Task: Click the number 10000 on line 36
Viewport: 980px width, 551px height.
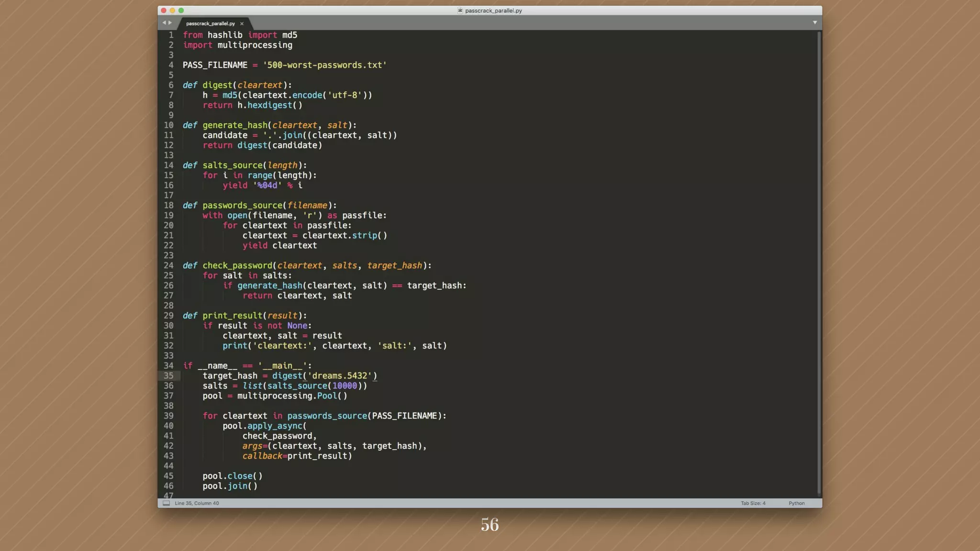Action: (x=345, y=386)
